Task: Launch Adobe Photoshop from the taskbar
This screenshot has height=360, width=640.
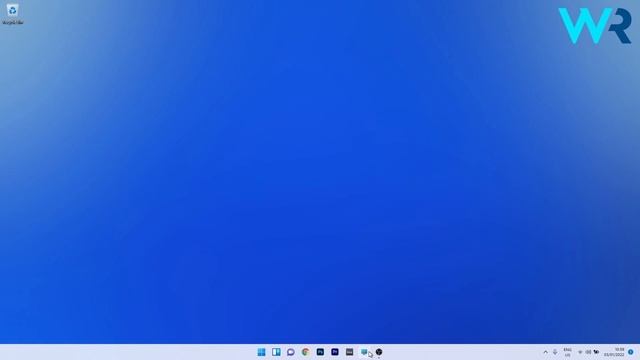Action: (x=320, y=352)
